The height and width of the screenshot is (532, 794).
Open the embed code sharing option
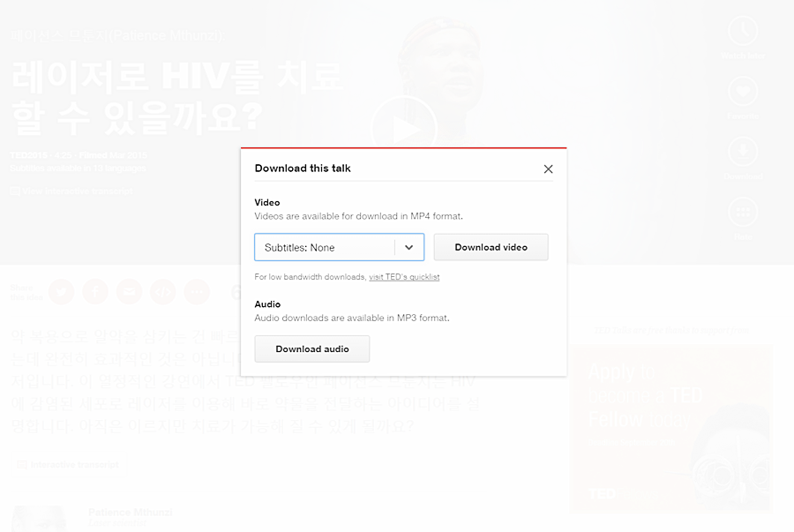(163, 291)
